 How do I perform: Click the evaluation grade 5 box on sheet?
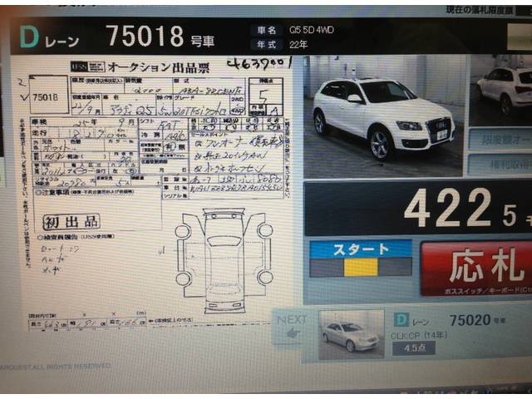pos(264,94)
